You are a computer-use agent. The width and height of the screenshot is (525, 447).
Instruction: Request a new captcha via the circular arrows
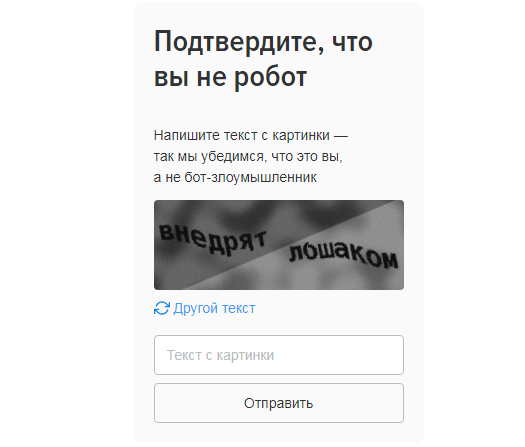162,308
